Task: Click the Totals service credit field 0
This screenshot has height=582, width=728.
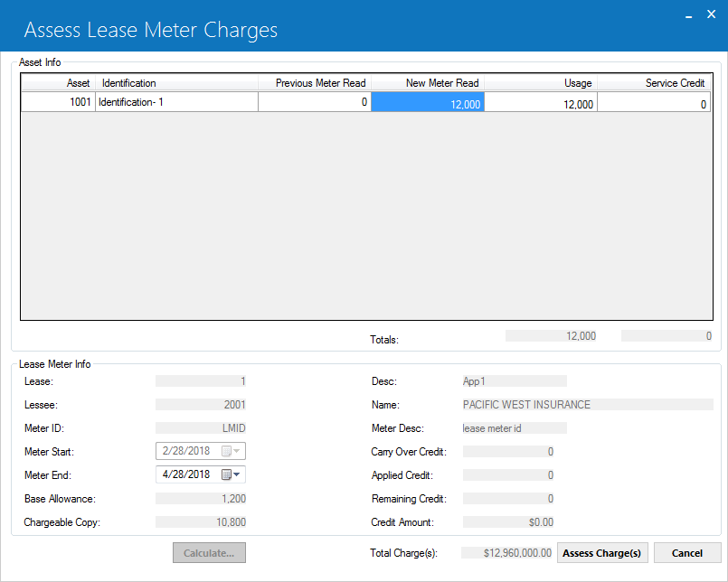Action: (667, 335)
